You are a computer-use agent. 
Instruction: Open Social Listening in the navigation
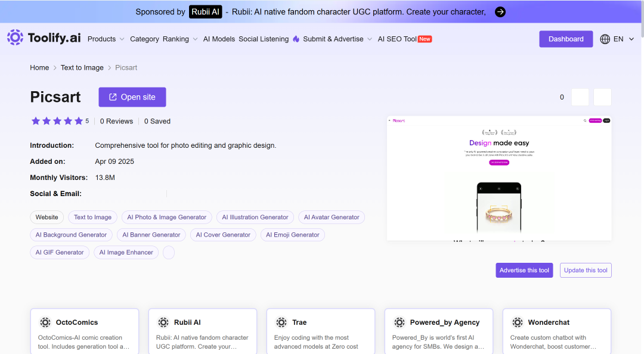264,39
